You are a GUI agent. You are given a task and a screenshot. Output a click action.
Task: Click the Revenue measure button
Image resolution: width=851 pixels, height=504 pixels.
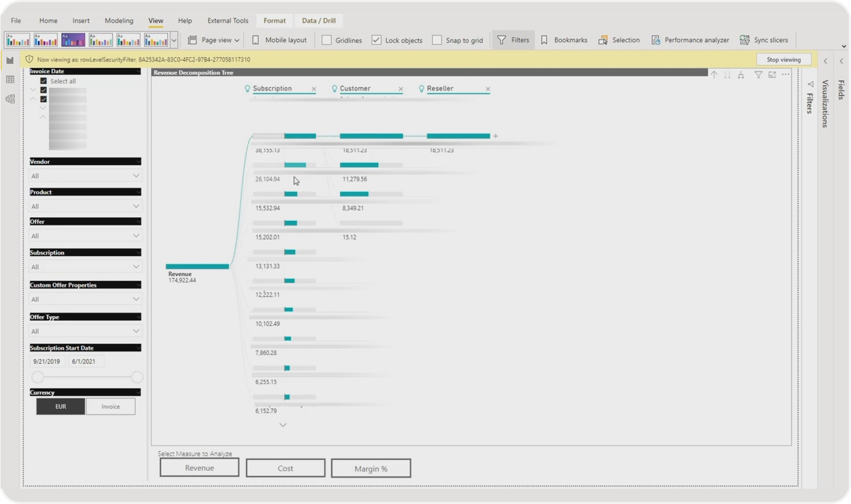click(199, 468)
